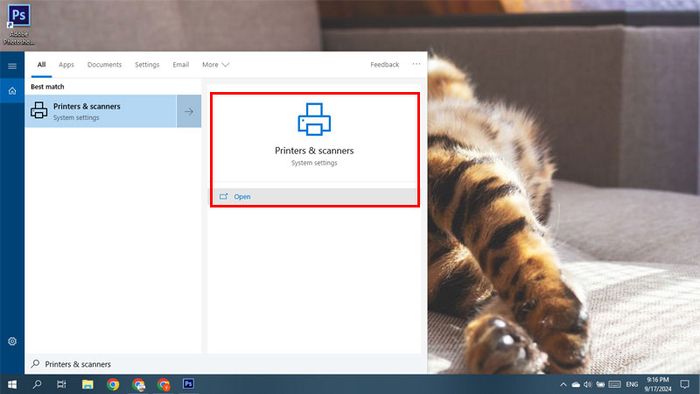This screenshot has height=394, width=700.
Task: Switch to the Documents tab
Action: [104, 65]
